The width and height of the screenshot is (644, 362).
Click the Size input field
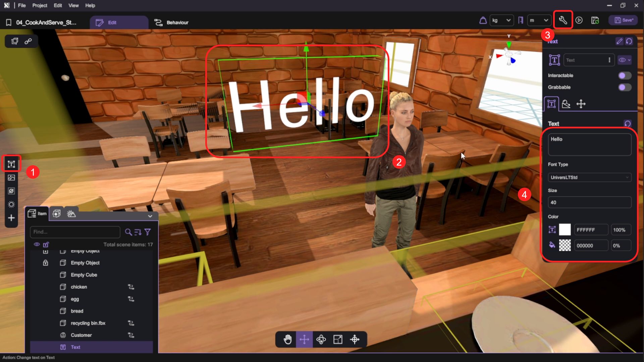click(589, 202)
